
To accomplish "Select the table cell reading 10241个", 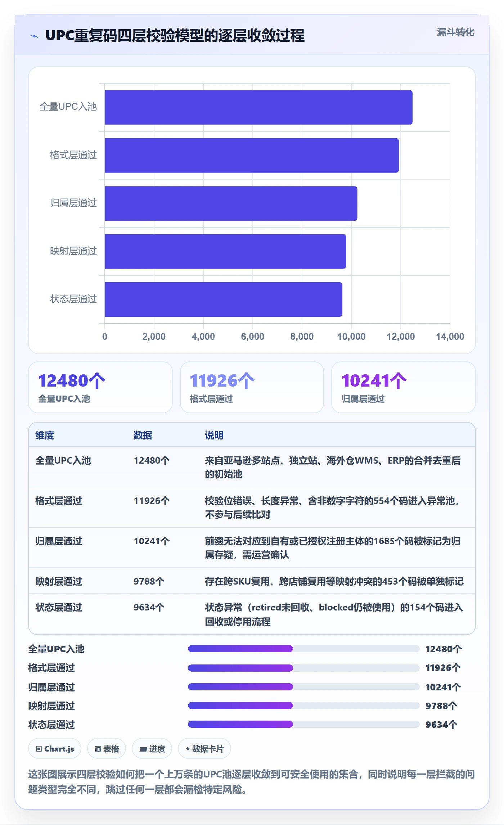I will tap(152, 541).
